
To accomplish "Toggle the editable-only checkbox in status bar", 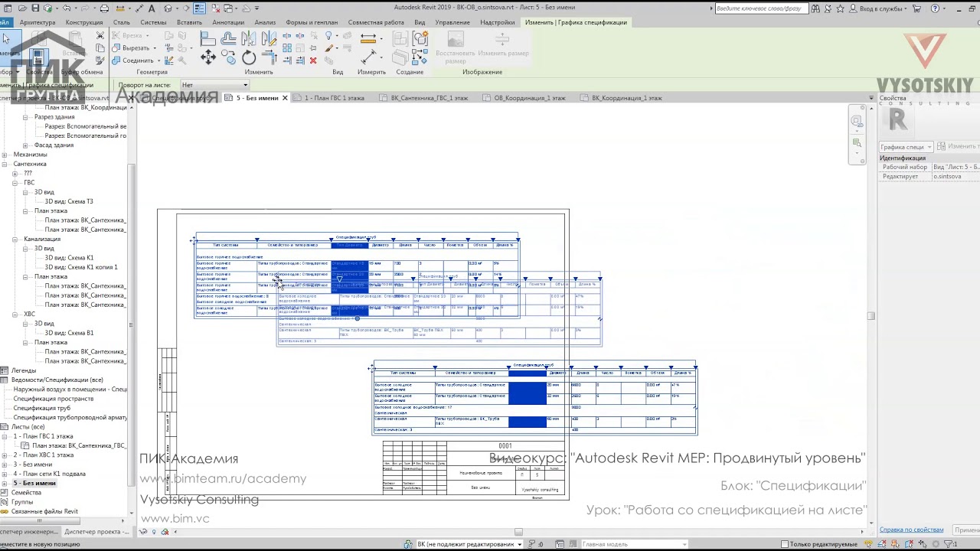I will [785, 544].
